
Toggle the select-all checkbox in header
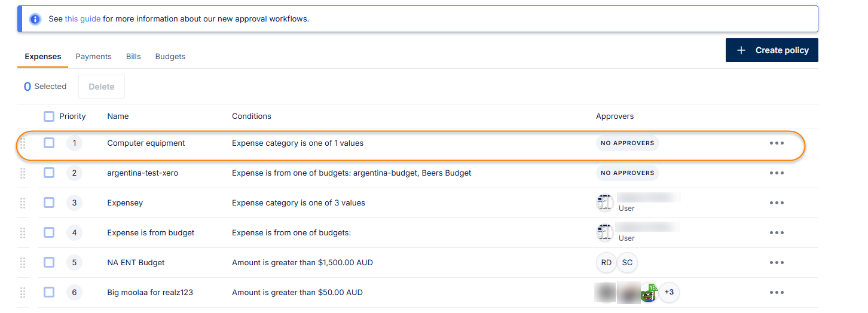49,116
